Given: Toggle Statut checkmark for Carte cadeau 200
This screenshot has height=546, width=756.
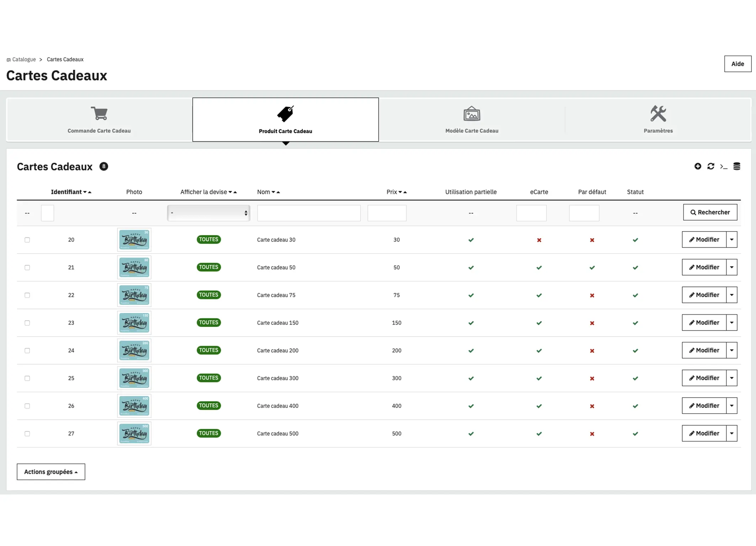Looking at the screenshot, I should click(x=635, y=351).
